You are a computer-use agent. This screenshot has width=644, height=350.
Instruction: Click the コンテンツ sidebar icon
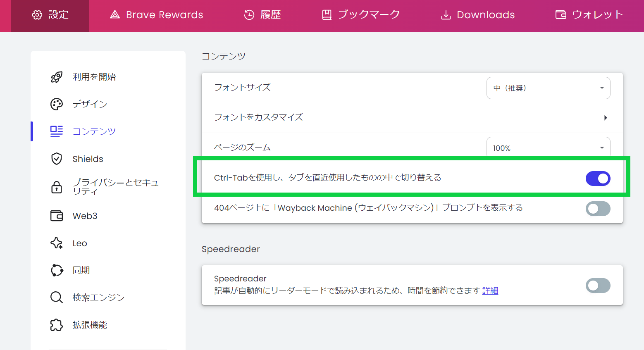click(57, 131)
